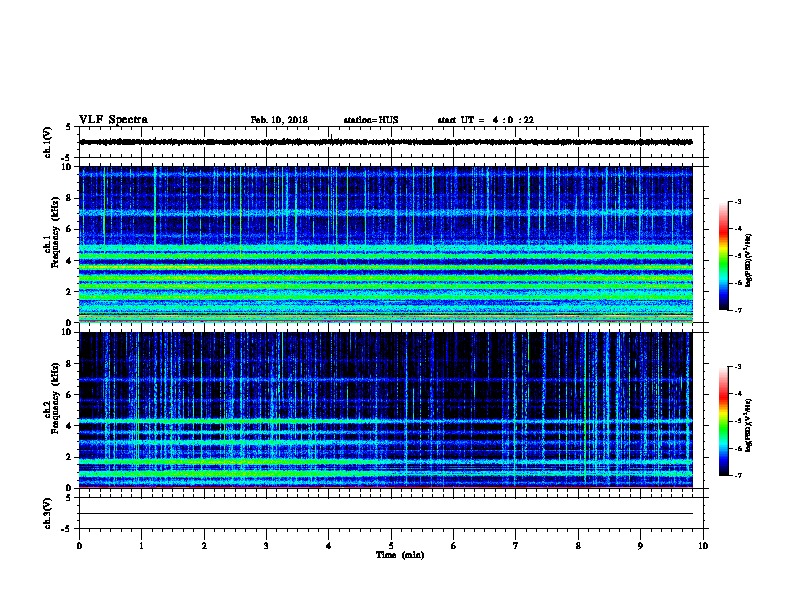The height and width of the screenshot is (612, 792).
Task: Select the "start UT = 4 : 0 : 22" text
Action: click(x=485, y=120)
